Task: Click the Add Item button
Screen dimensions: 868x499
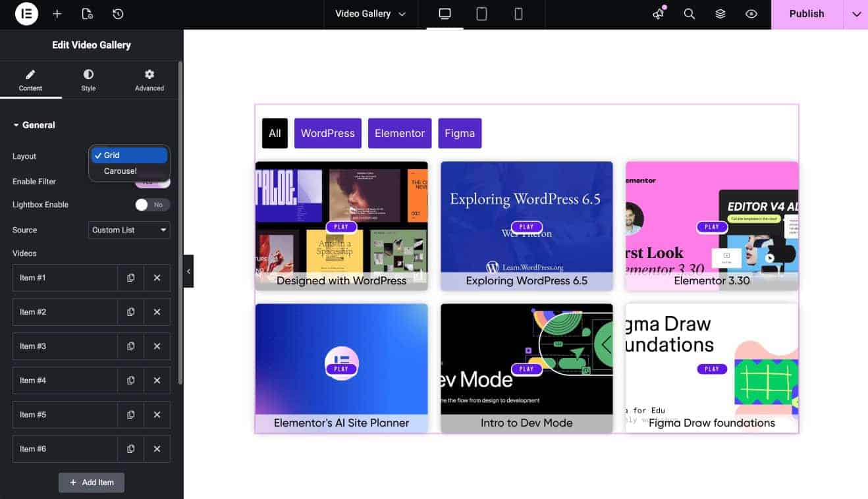Action: pyautogui.click(x=92, y=483)
